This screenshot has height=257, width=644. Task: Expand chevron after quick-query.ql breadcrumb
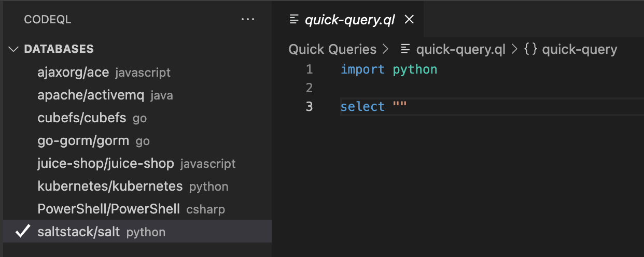(x=514, y=50)
